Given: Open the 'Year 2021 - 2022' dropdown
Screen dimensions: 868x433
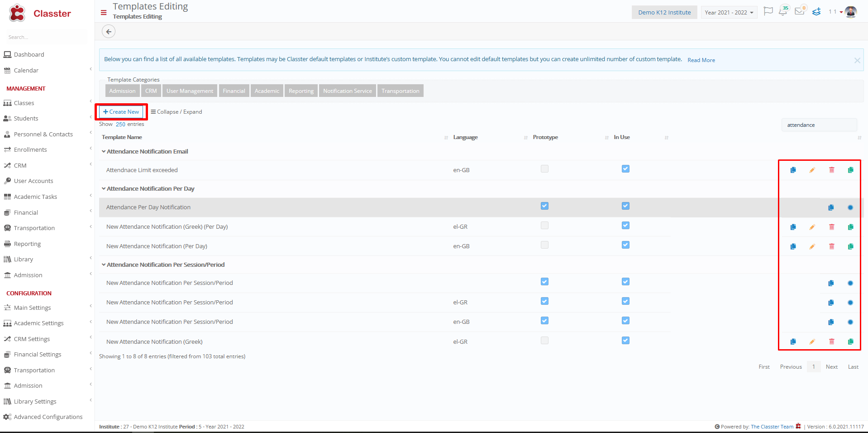Looking at the screenshot, I should (x=729, y=12).
